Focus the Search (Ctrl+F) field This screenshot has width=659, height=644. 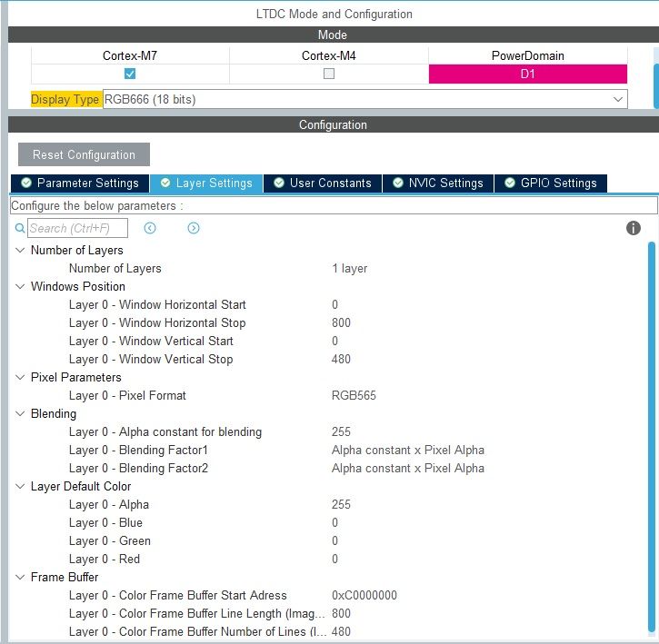tap(78, 228)
